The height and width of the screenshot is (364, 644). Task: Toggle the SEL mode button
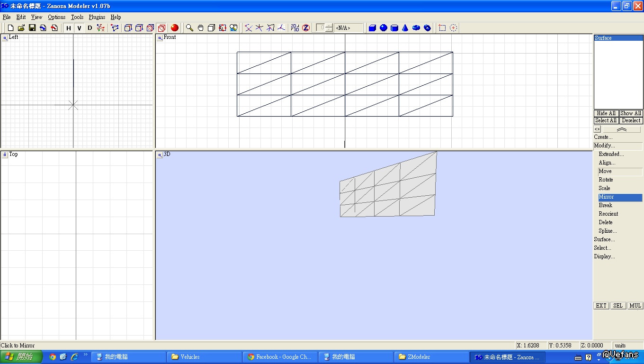(x=618, y=306)
